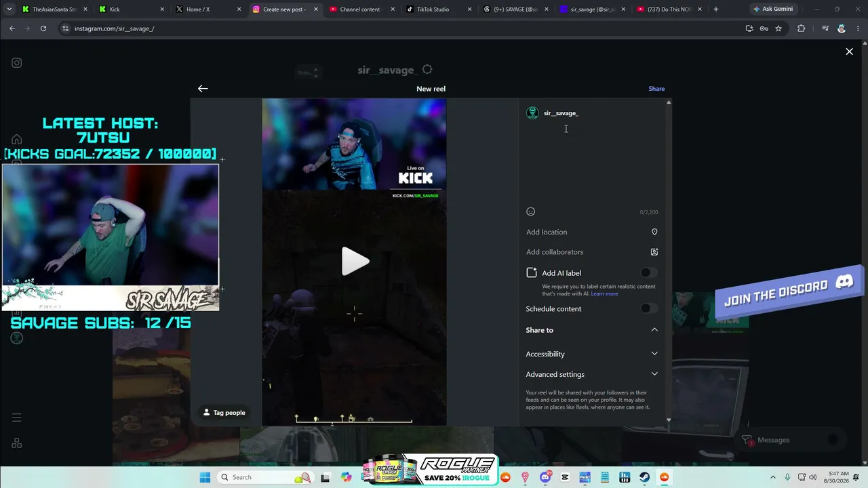Image resolution: width=868 pixels, height=488 pixels.
Task: Open Instagram home via logo icon
Action: click(17, 63)
